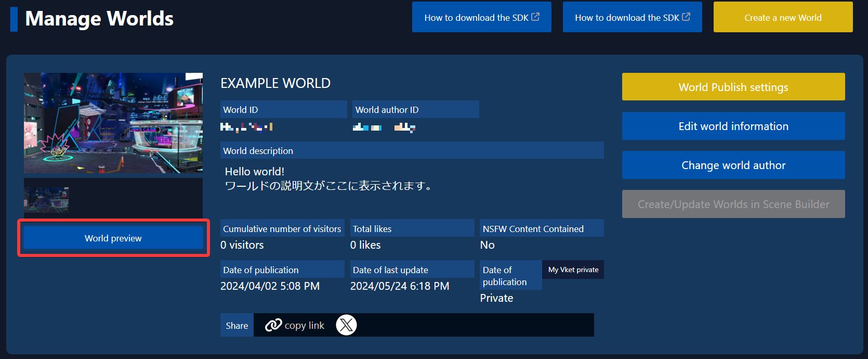Click the 'EXAMPLE WORLD' title
The image size is (868, 359).
275,83
